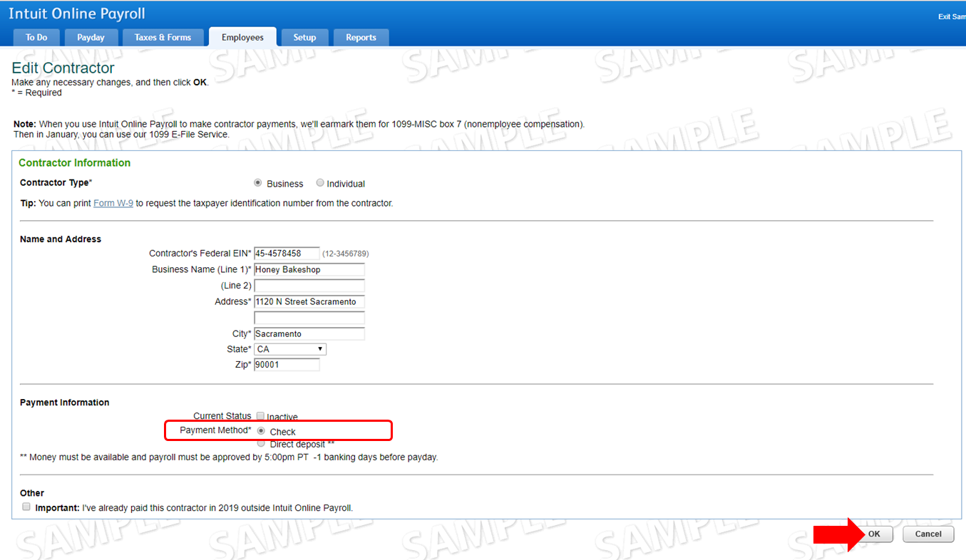Screen dimensions: 966x560
Task: Open the Reports tab
Action: click(361, 38)
